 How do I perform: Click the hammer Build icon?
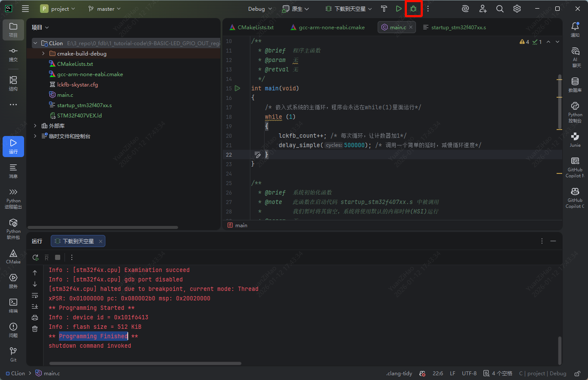[x=384, y=9]
